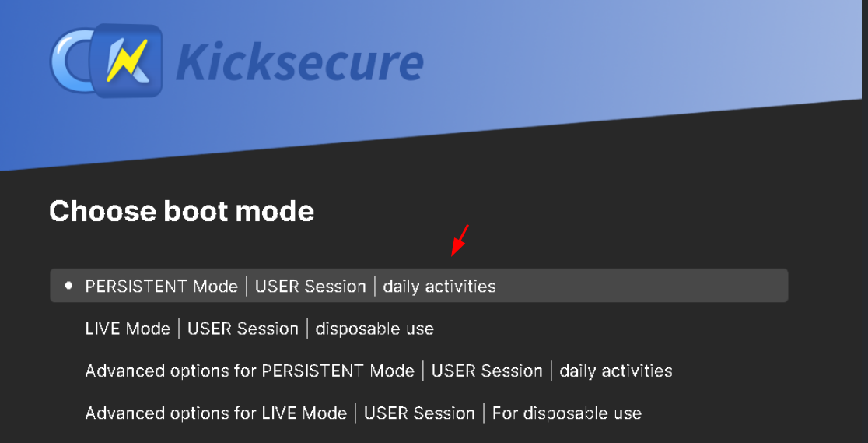This screenshot has width=868, height=443.
Task: Click empty right end of highlighted entry bar
Action: click(x=700, y=286)
